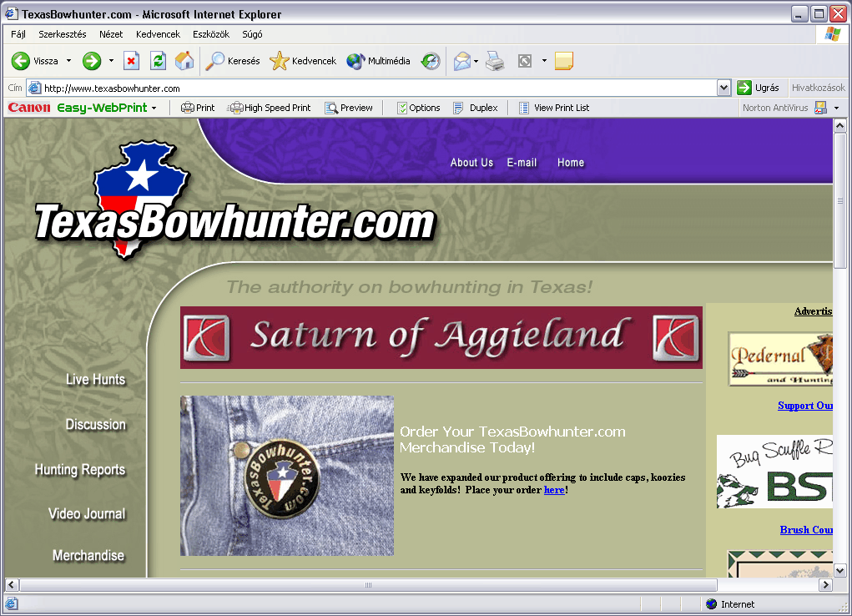Screen dimensions: 852x616
Task: Click the 'here' order link
Action: point(554,490)
